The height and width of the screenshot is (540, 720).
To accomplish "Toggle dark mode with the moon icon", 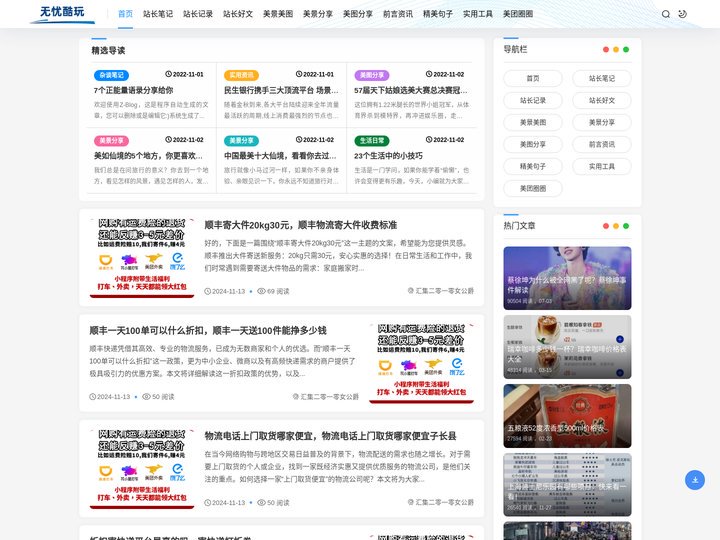I will tap(682, 14).
